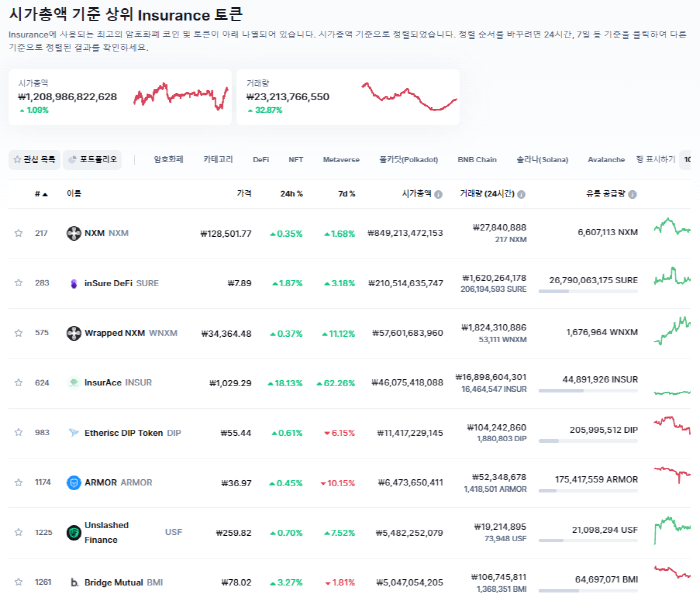Switch to the Metaverse tab
700x596 pixels.
341,159
